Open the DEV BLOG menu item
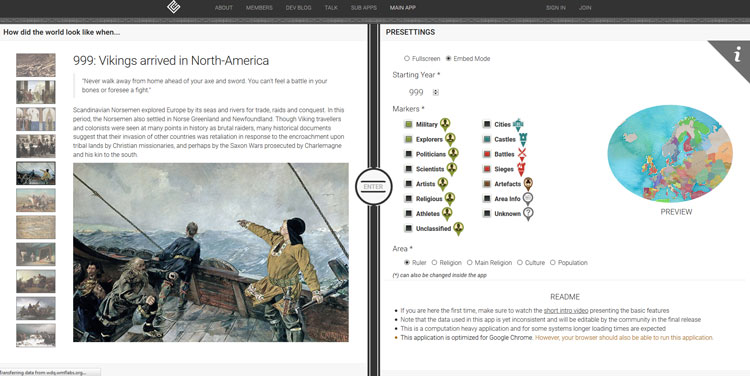The width and height of the screenshot is (750, 376). click(298, 8)
